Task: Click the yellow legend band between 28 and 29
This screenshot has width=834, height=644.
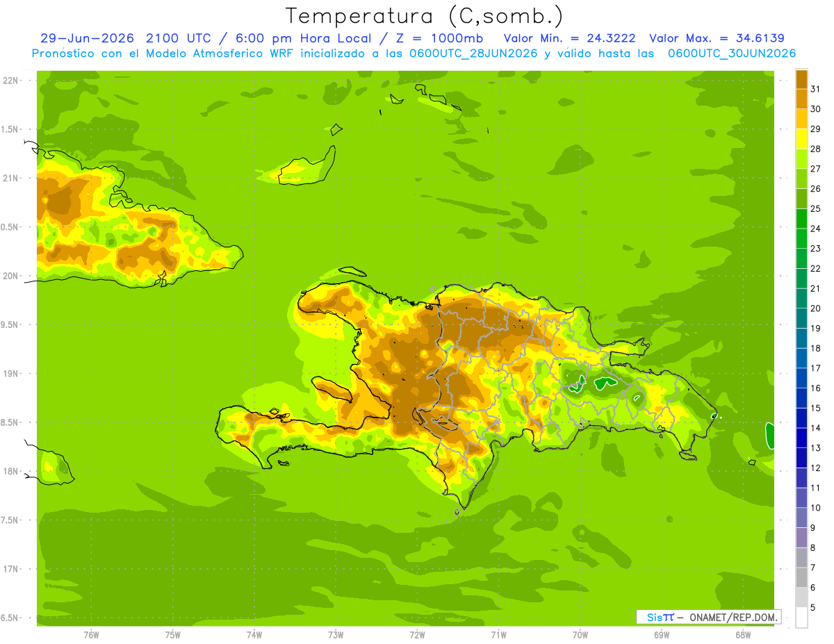Action: tap(801, 138)
